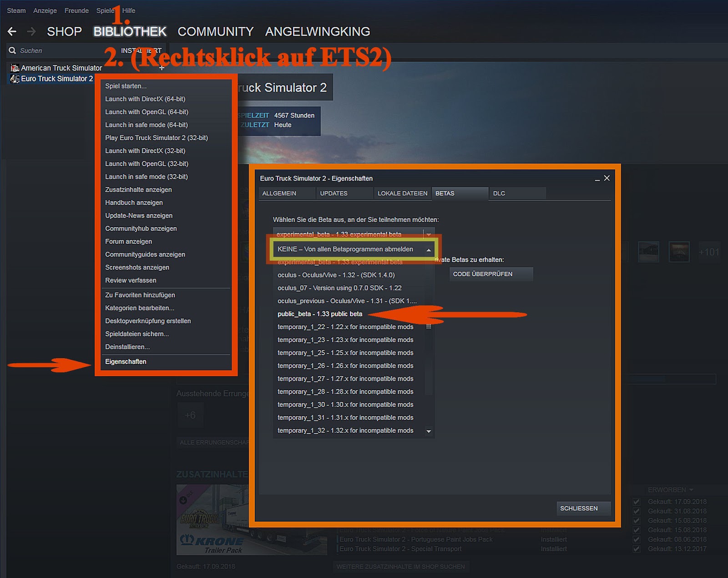Viewport: 728px width, 578px height.
Task: Switch to the BETAS tab
Action: point(460,193)
